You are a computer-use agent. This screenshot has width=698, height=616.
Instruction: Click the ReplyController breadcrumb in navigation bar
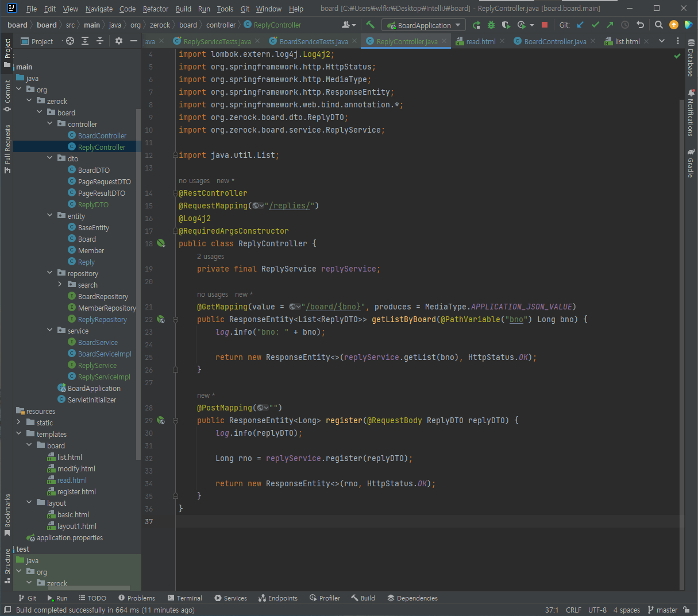[272, 25]
